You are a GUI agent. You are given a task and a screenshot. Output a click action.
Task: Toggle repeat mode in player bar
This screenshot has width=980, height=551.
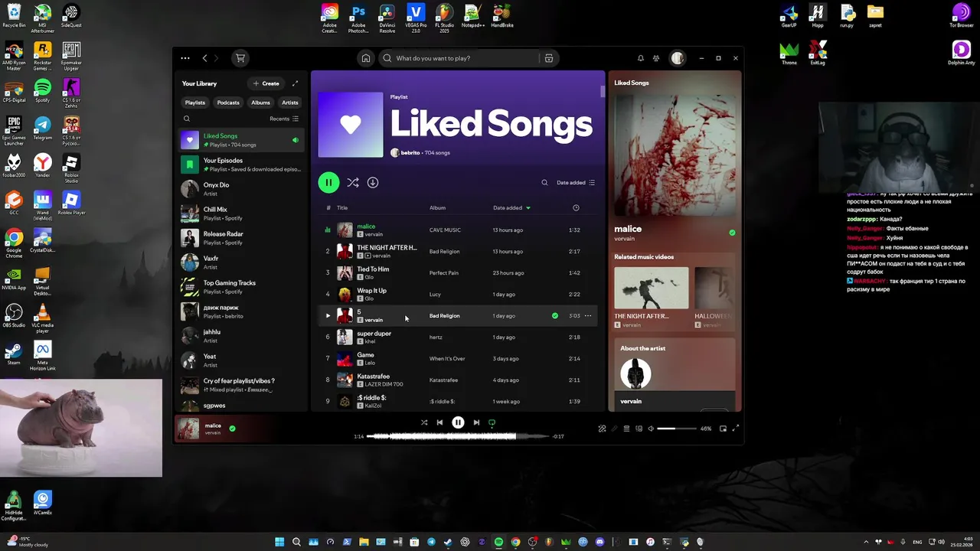492,422
